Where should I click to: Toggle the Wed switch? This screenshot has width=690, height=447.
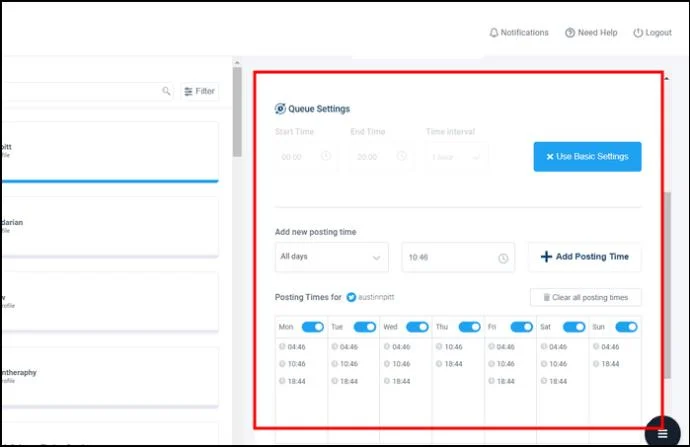coord(417,327)
